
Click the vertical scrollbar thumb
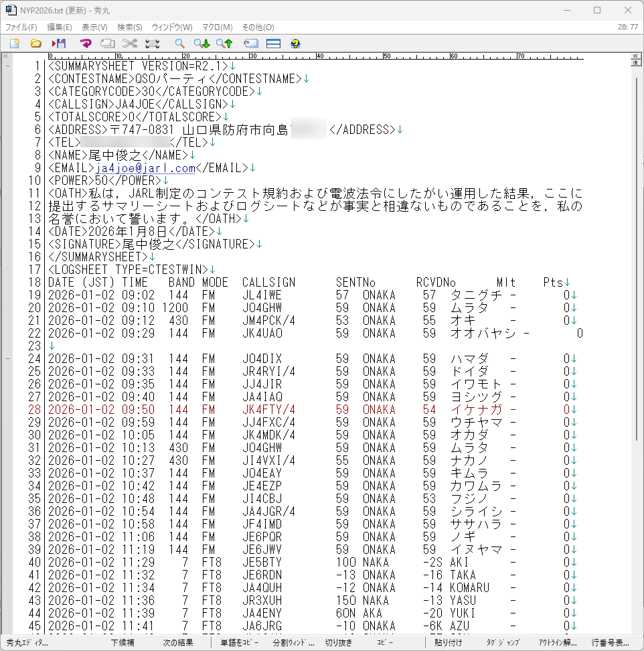click(x=637, y=259)
